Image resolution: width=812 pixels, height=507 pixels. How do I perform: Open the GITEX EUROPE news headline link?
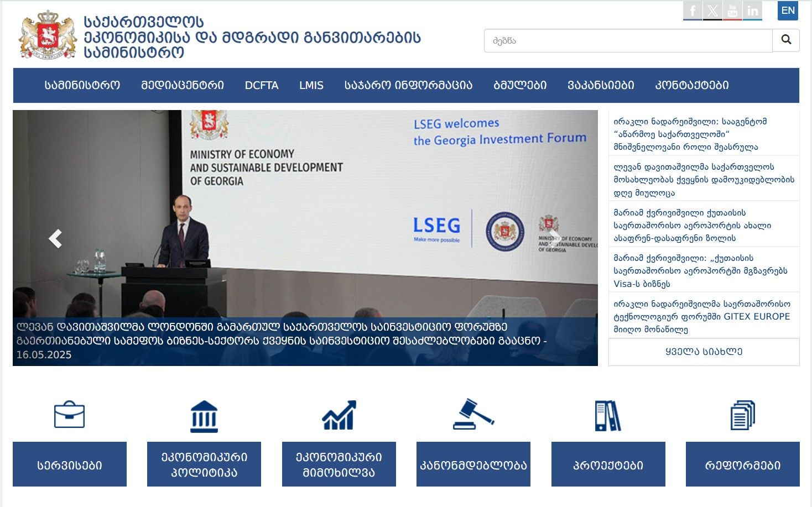pyautogui.click(x=701, y=316)
